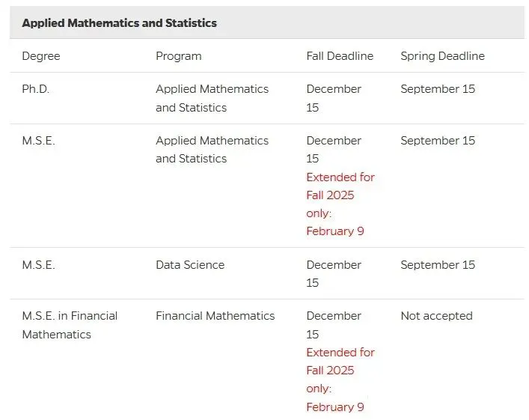Select the M.S.E. degree cell for Data Science
529x420 pixels.
(x=38, y=265)
